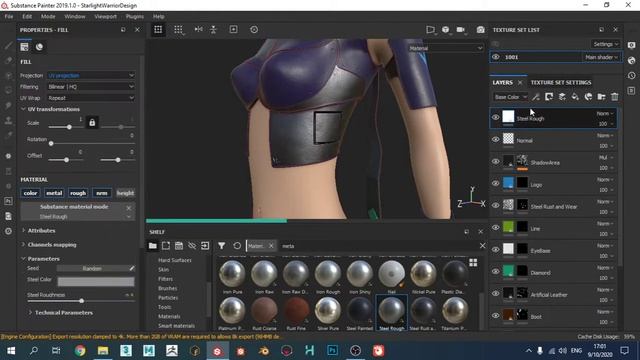The height and width of the screenshot is (360, 640).
Task: Toggle shelf grid view size icon
Action: [x=473, y=262]
